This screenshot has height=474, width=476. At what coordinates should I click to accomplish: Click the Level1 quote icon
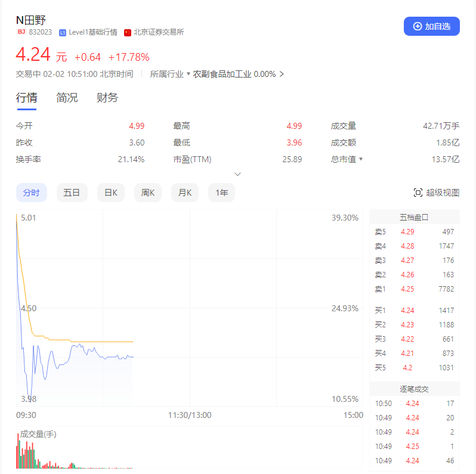pos(63,33)
